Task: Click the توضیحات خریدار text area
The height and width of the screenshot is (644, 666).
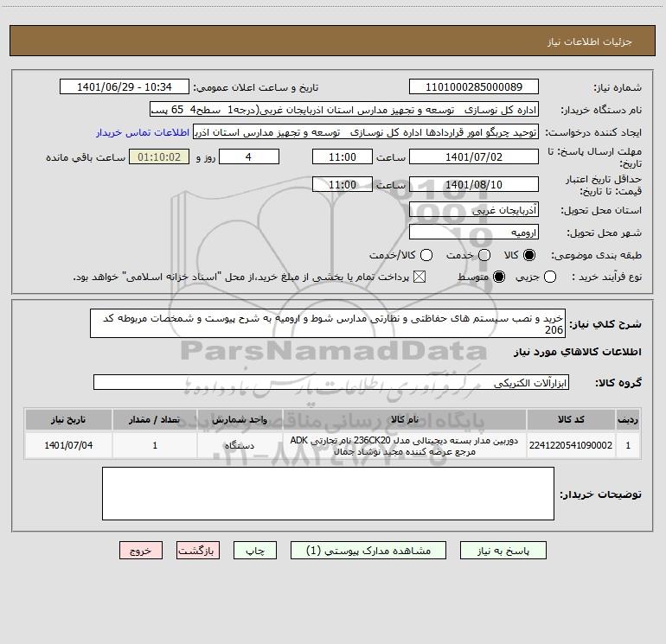Action: 328,494
